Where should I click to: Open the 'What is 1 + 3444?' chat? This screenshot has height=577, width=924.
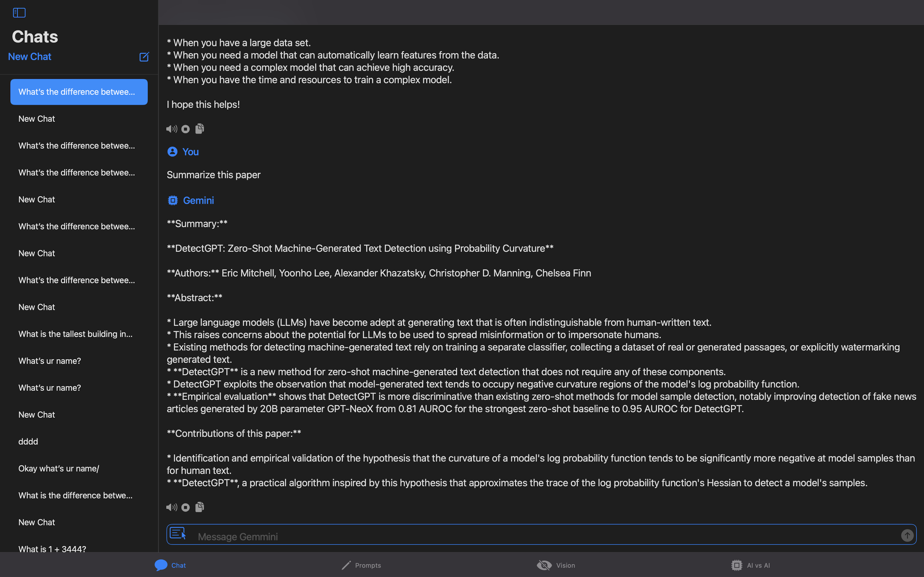(52, 549)
